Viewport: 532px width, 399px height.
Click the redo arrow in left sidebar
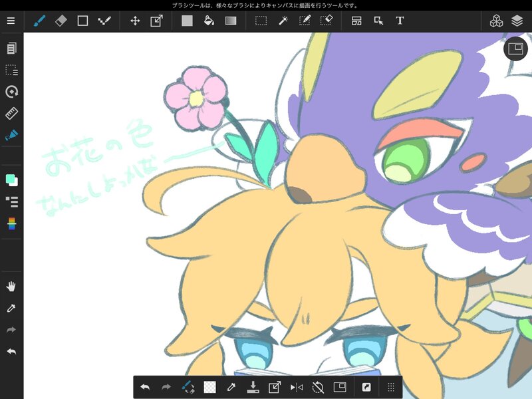tap(11, 330)
